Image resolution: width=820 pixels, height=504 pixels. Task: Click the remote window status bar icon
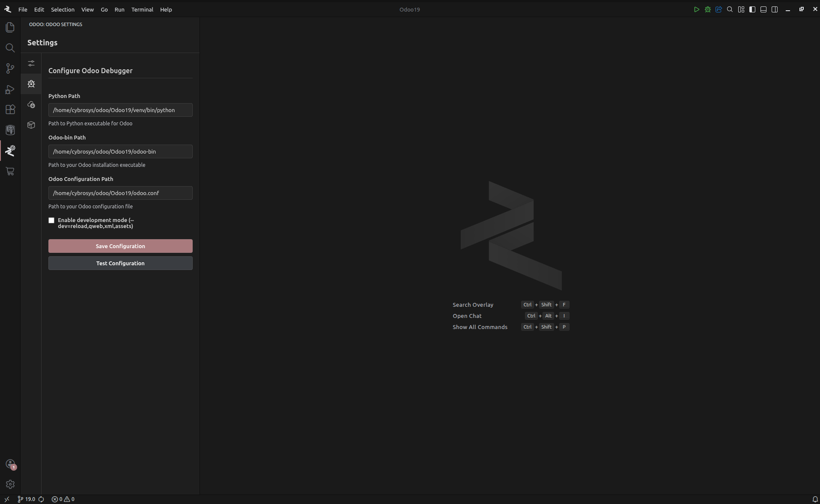(7, 499)
